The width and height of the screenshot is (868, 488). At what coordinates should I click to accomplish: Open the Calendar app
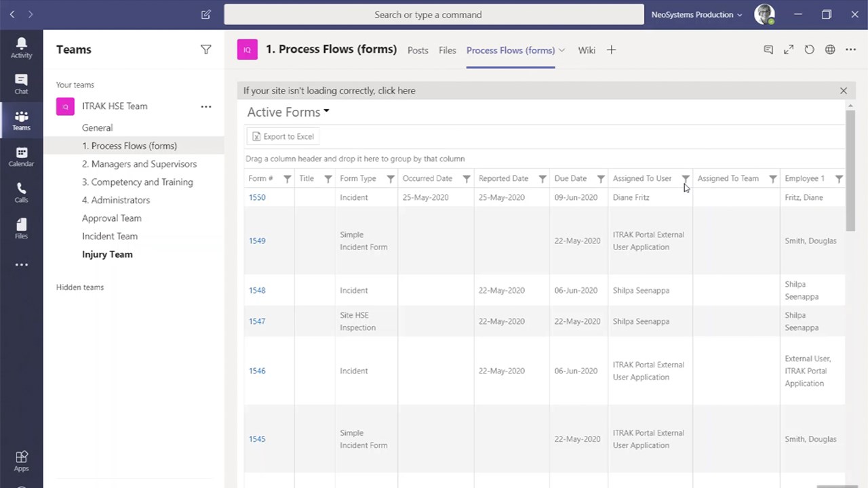point(21,157)
